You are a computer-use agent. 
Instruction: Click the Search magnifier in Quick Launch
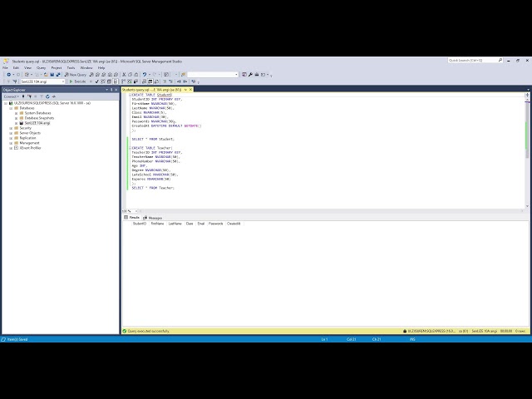tap(500, 60)
